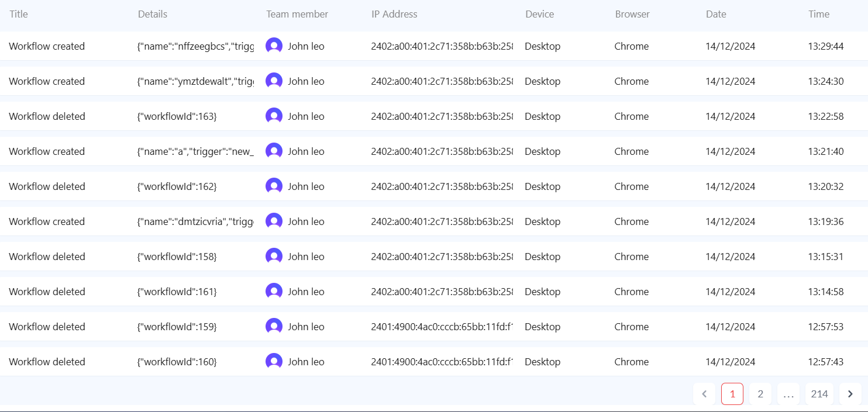868x412 pixels.
Task: Click John leo avatar in 13:22:58 row
Action: pyautogui.click(x=274, y=116)
